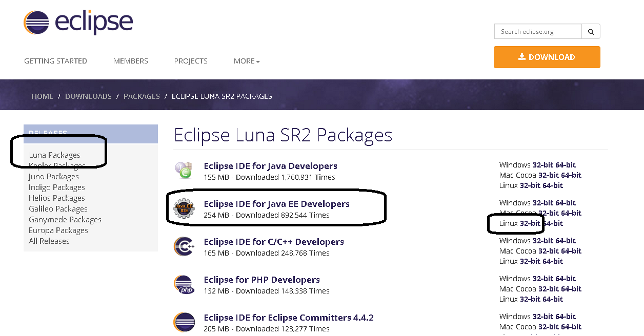
Task: Open Helios Packages in sidebar
Action: point(57,198)
